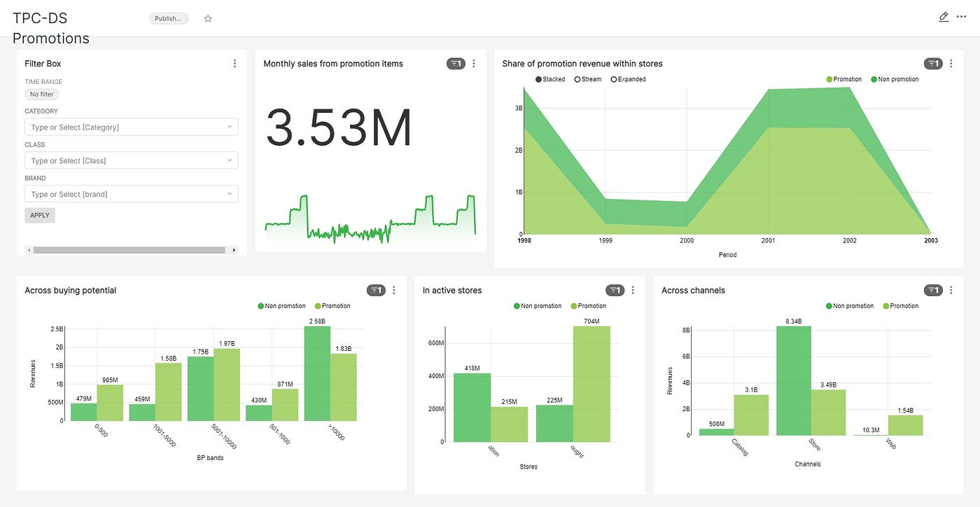This screenshot has height=507, width=980.
Task: Open the Across buying potential chart menu
Action: pyautogui.click(x=393, y=289)
